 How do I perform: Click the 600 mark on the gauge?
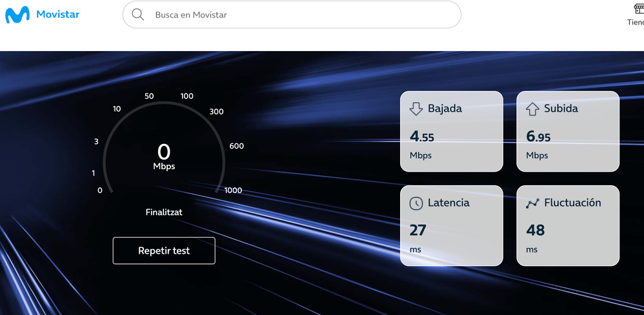237,146
